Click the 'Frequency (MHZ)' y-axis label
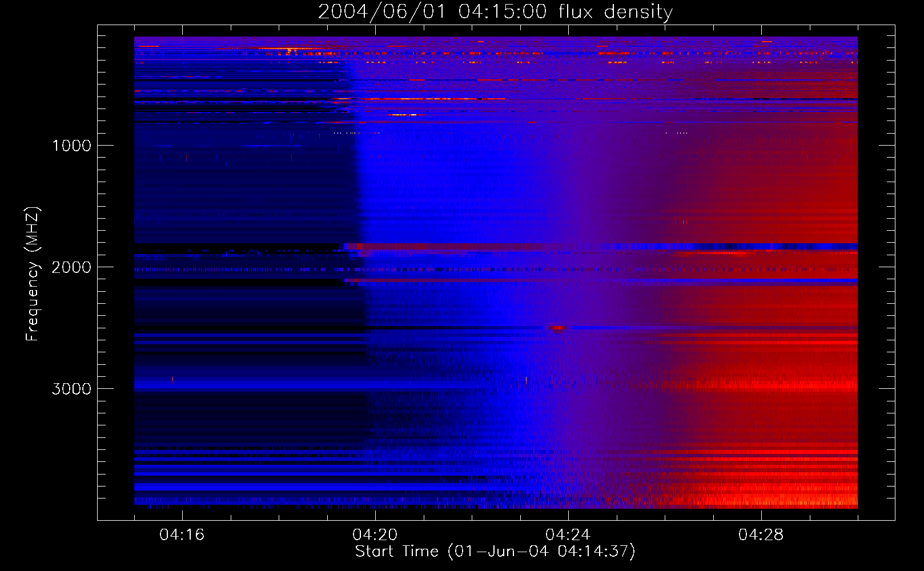 pyautogui.click(x=33, y=274)
